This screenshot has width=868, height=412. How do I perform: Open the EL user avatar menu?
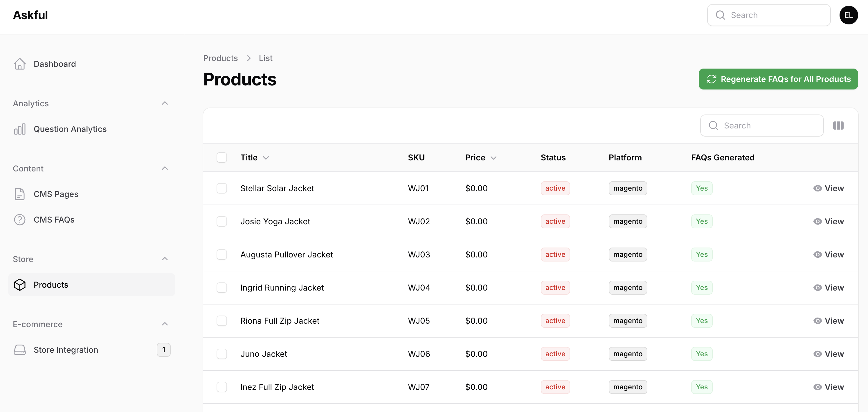click(x=848, y=15)
